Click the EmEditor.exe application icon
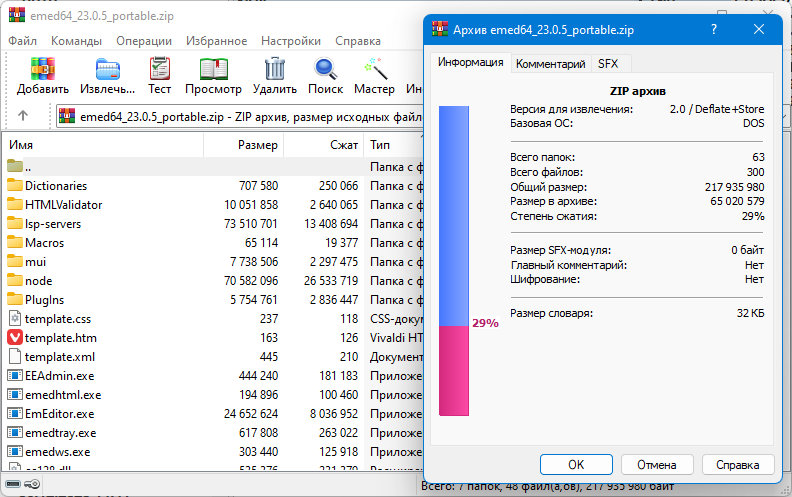This screenshot has width=792, height=497. click(x=15, y=414)
